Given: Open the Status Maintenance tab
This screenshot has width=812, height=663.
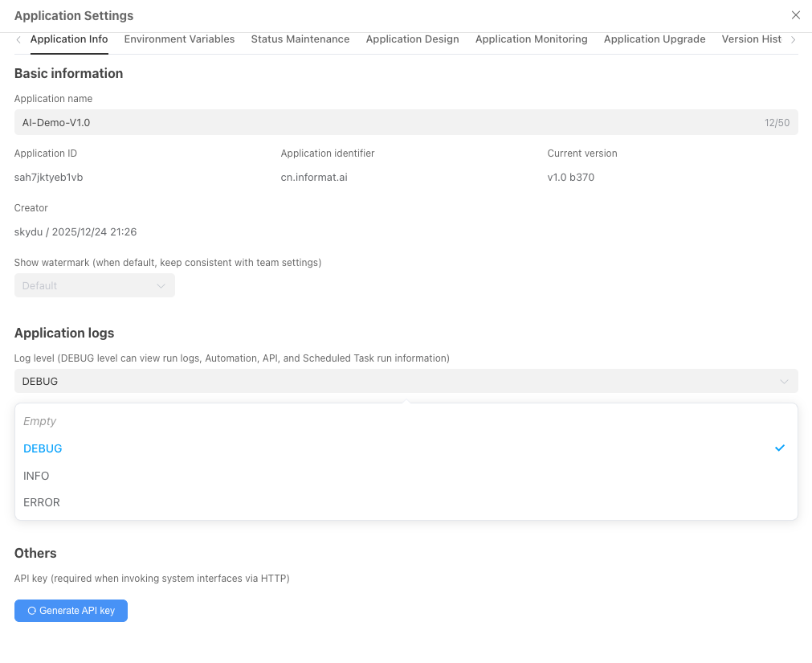Looking at the screenshot, I should [x=300, y=39].
